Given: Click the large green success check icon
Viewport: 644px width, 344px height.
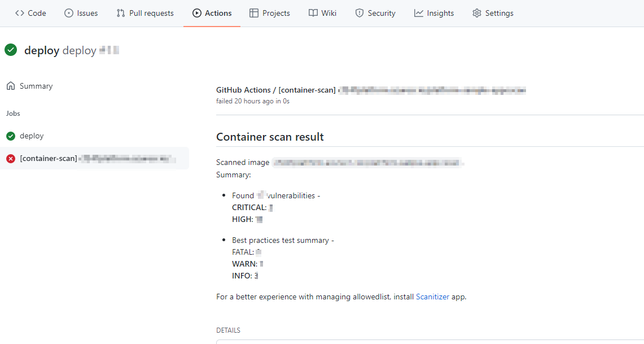Looking at the screenshot, I should (11, 50).
